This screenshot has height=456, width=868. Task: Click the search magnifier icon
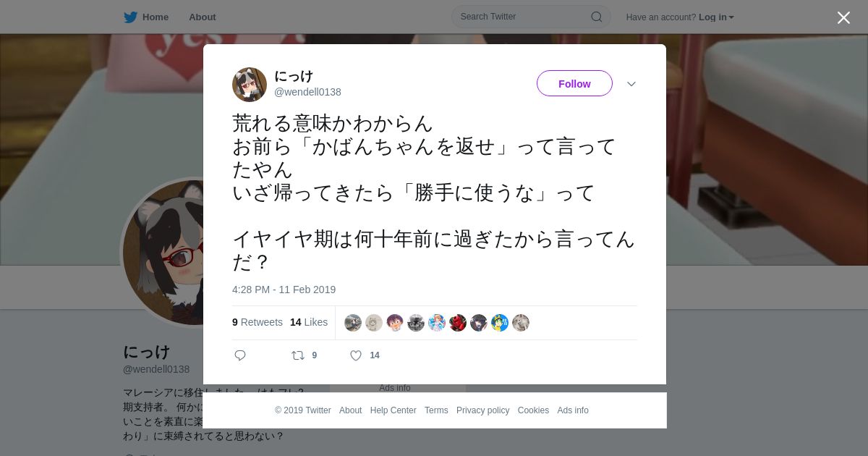[x=597, y=17]
